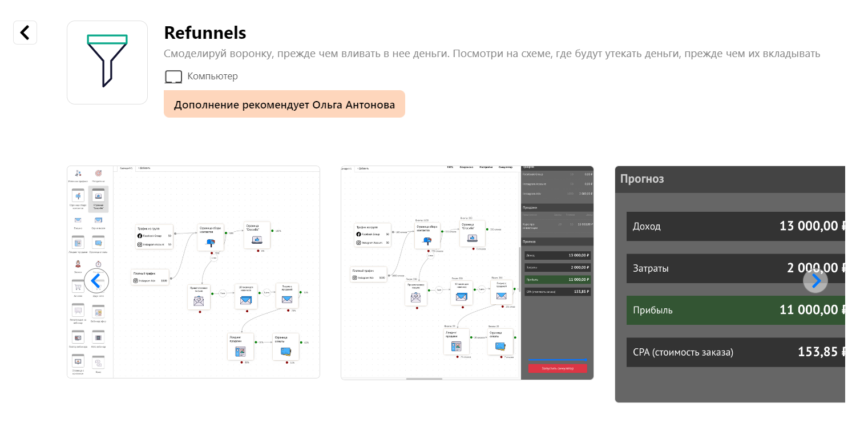Click 'Настройки' in the second screenshot's top menu
Screen dimensions: 868x435
coord(487,167)
